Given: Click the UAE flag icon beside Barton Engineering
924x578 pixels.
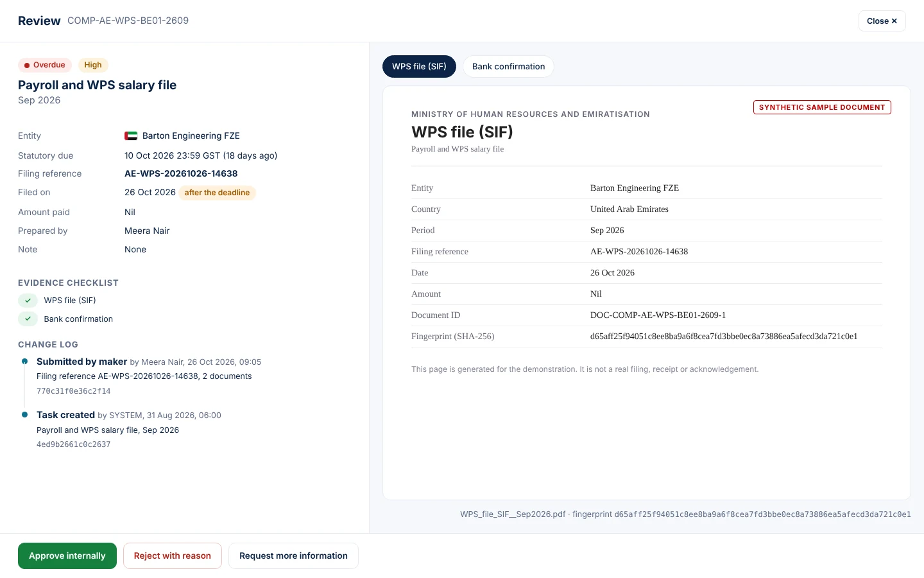Looking at the screenshot, I should 131,136.
